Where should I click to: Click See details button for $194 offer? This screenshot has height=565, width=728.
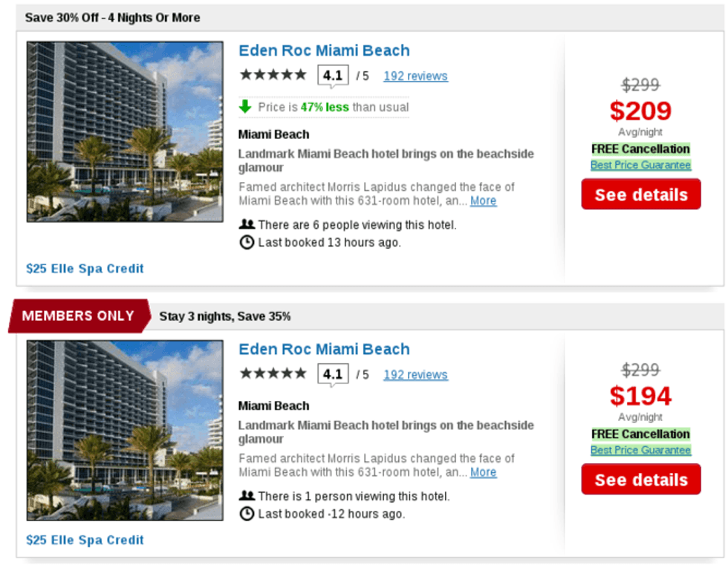[x=640, y=480]
